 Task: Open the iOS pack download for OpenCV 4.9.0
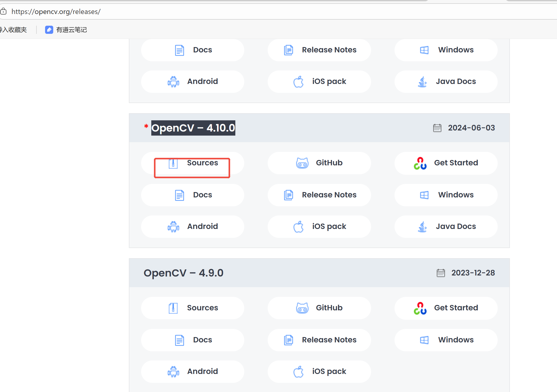click(x=319, y=372)
